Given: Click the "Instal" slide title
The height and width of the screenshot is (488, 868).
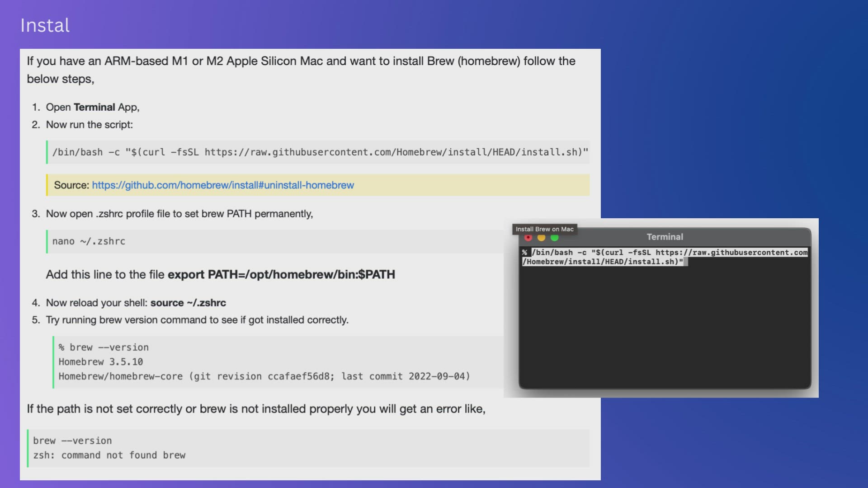Looking at the screenshot, I should (45, 25).
